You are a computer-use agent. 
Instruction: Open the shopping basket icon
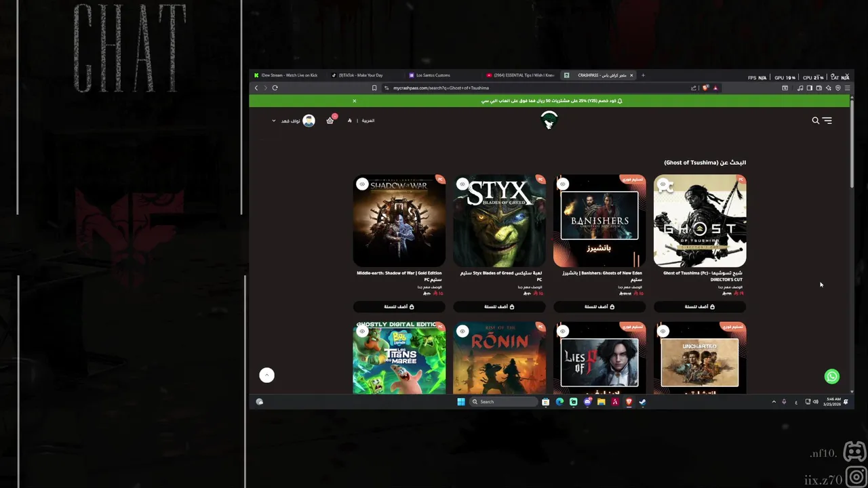pos(330,121)
